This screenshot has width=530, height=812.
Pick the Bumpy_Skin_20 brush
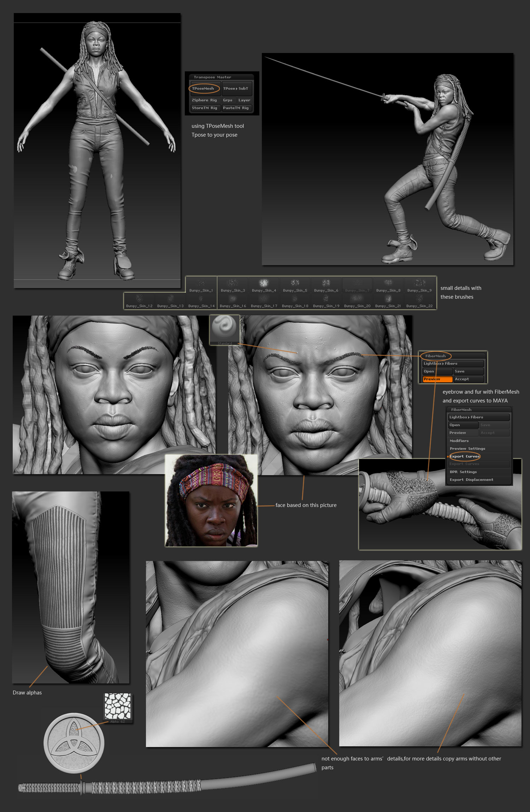pyautogui.click(x=357, y=301)
